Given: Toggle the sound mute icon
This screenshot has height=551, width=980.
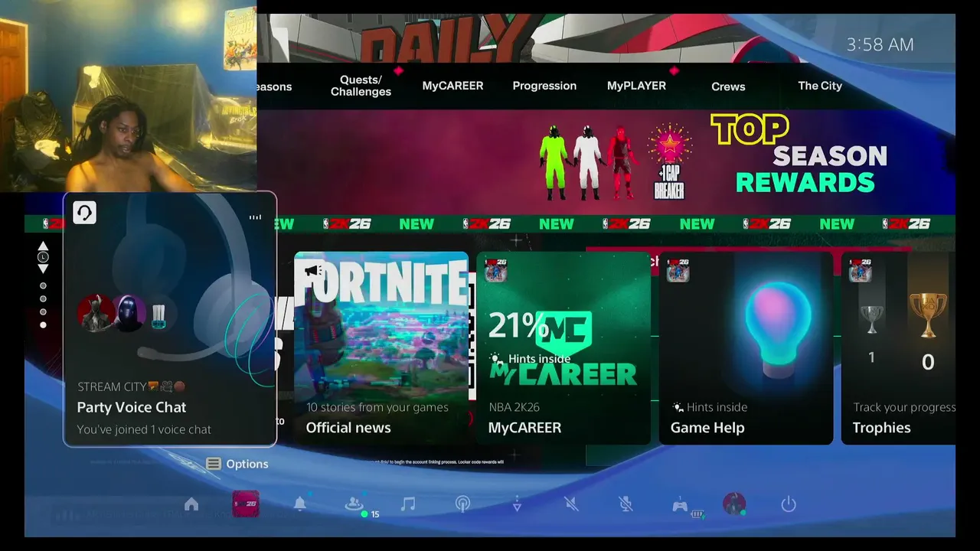Looking at the screenshot, I should tap(571, 504).
